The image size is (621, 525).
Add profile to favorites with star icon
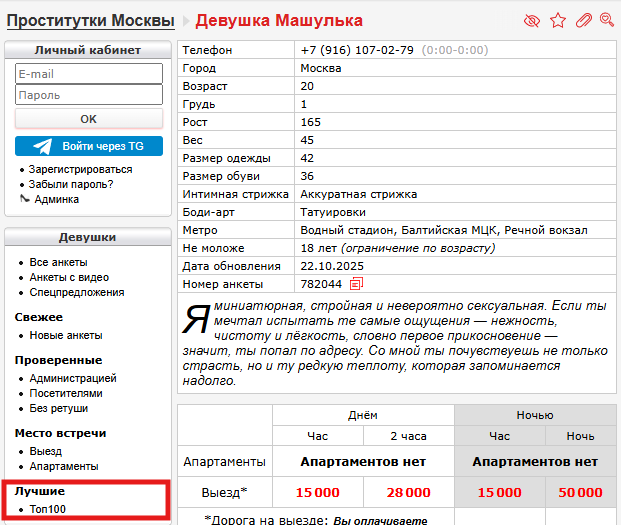point(558,20)
